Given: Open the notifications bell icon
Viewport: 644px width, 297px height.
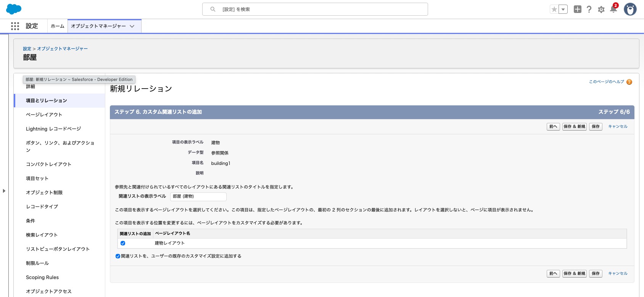Looking at the screenshot, I should (613, 9).
